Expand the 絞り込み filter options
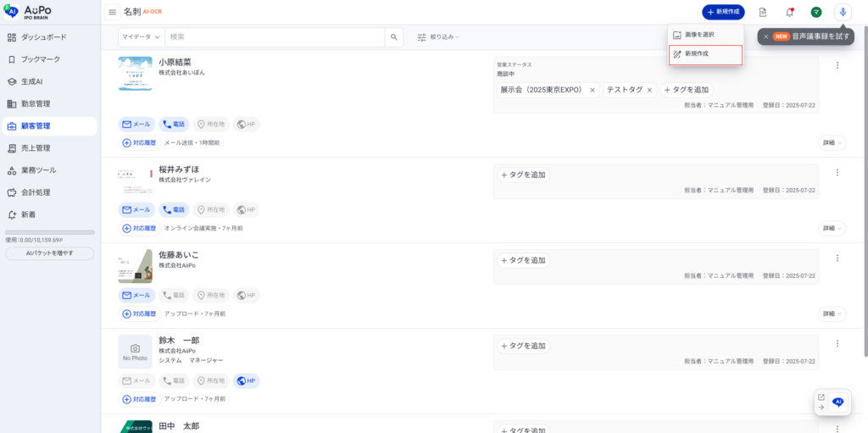 (x=438, y=37)
